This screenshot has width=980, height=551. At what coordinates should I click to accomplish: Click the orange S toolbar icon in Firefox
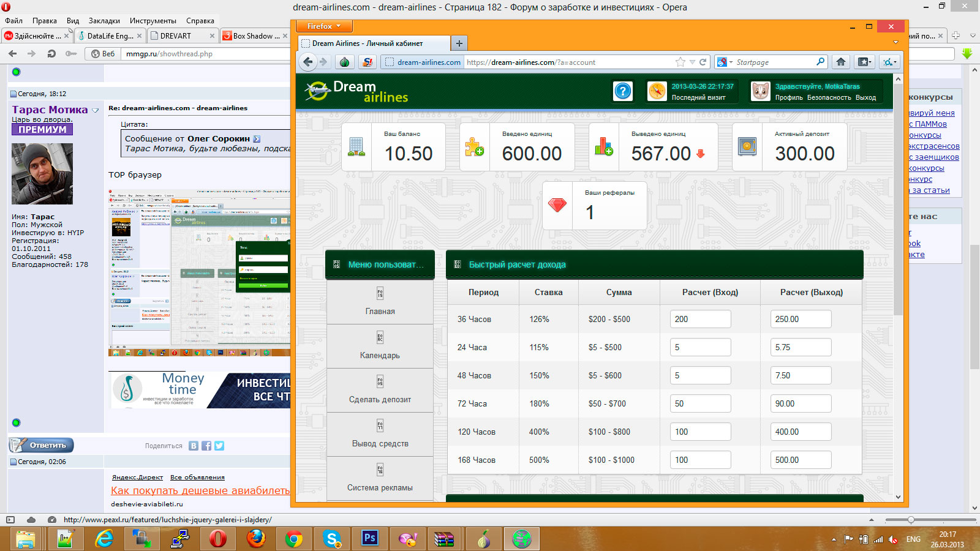pos(367,62)
